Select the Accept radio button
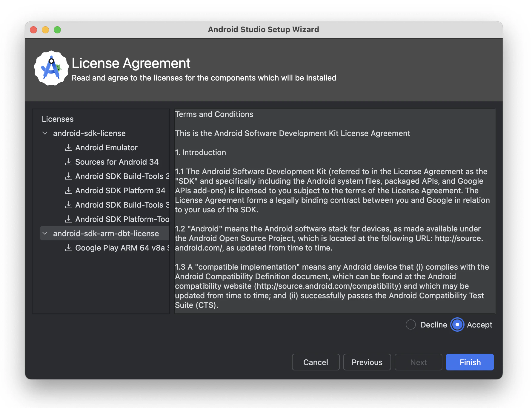Viewport: 532px width, 408px height. click(457, 324)
